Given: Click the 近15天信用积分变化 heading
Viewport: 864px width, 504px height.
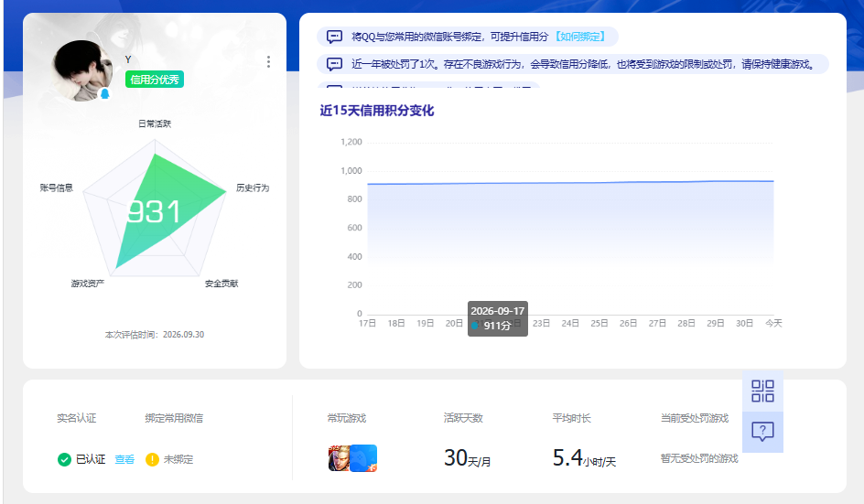Looking at the screenshot, I should [377, 111].
